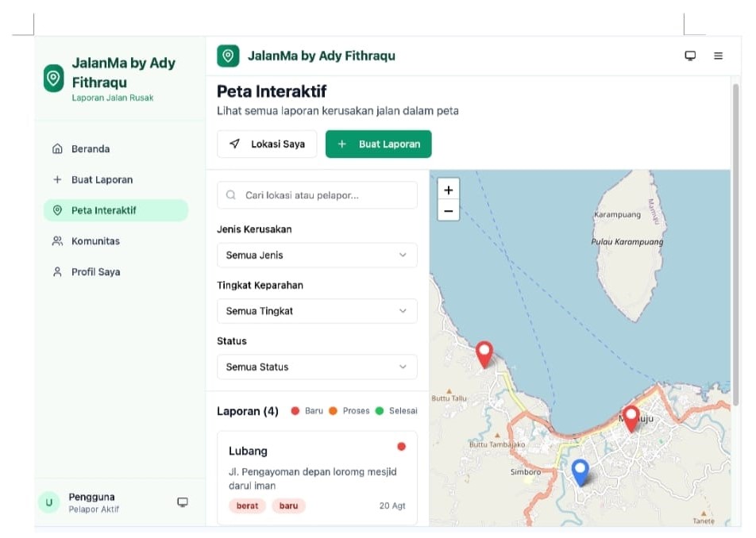The image size is (756, 538).
Task: Expand the Semua Jenis dropdown
Action: [x=317, y=256]
